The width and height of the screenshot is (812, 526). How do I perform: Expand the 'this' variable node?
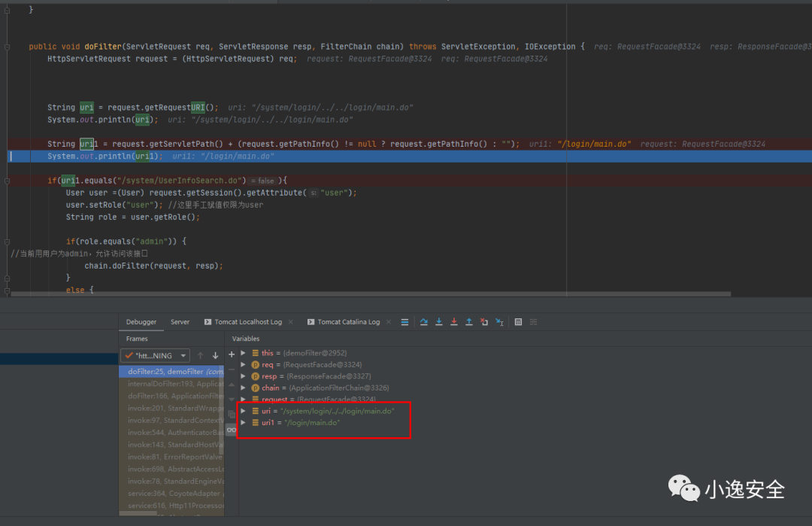coord(243,353)
